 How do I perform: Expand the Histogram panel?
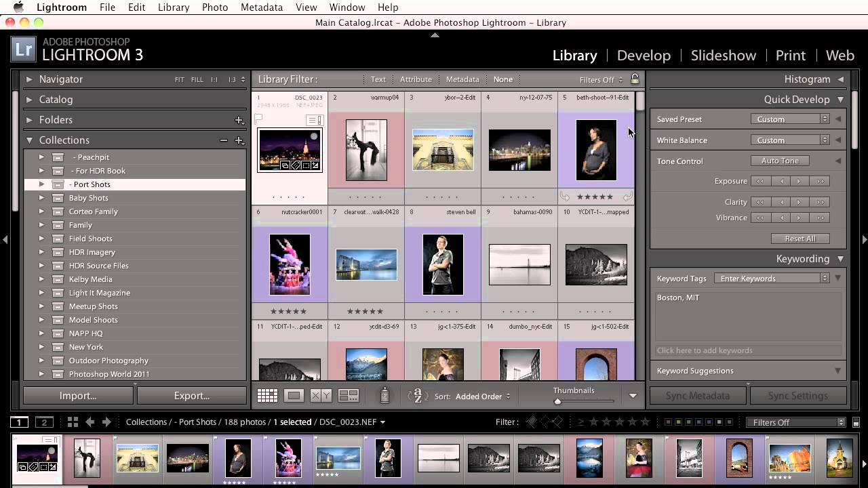point(840,79)
